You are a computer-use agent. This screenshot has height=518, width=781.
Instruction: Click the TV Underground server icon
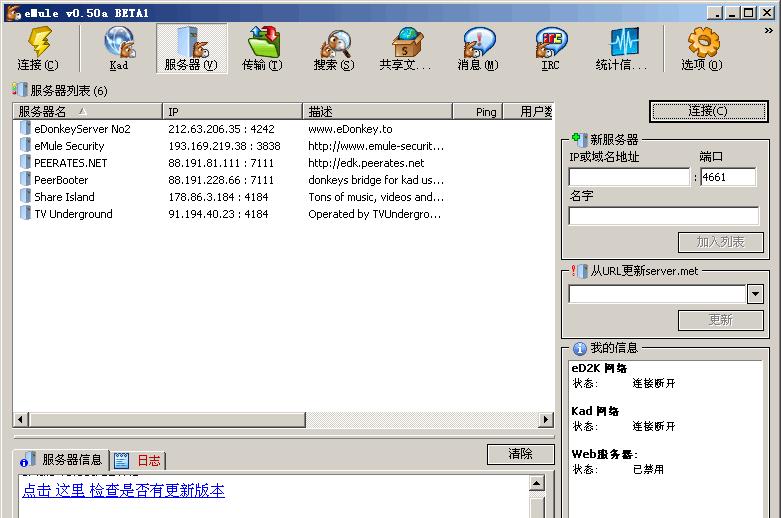[25, 213]
